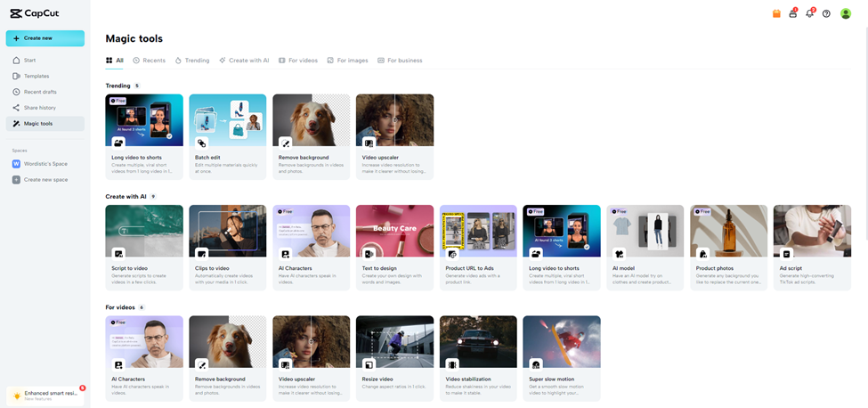Select the All tab

tap(115, 61)
